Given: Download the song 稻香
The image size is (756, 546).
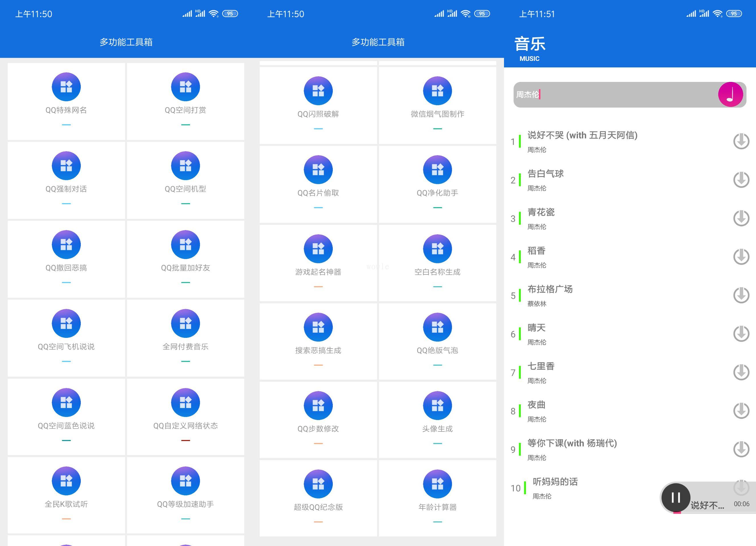Looking at the screenshot, I should [x=741, y=257].
